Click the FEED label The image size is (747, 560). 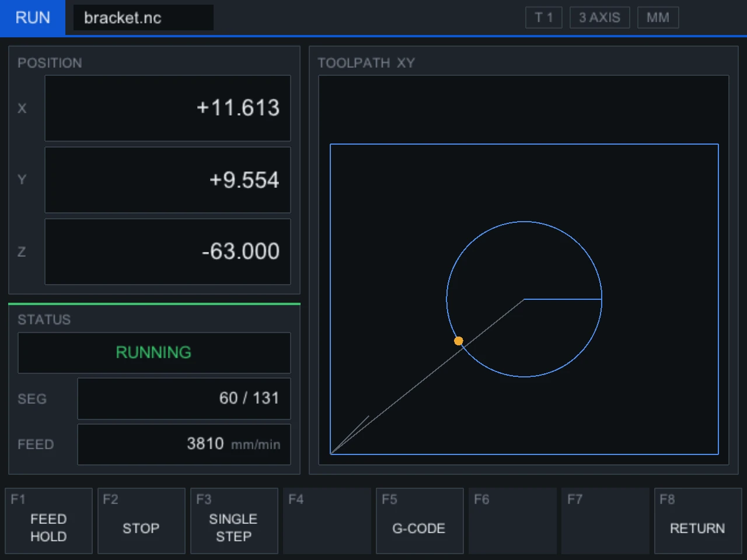36,444
